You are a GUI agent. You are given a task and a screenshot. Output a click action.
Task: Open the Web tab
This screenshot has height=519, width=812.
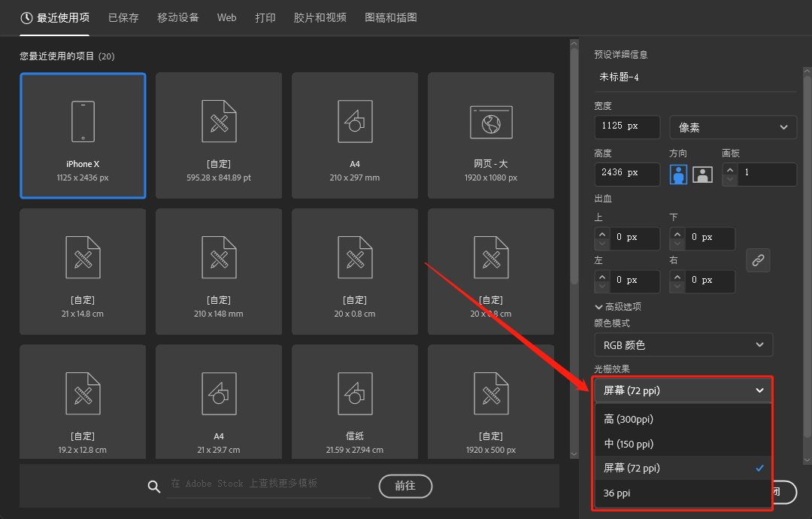227,17
